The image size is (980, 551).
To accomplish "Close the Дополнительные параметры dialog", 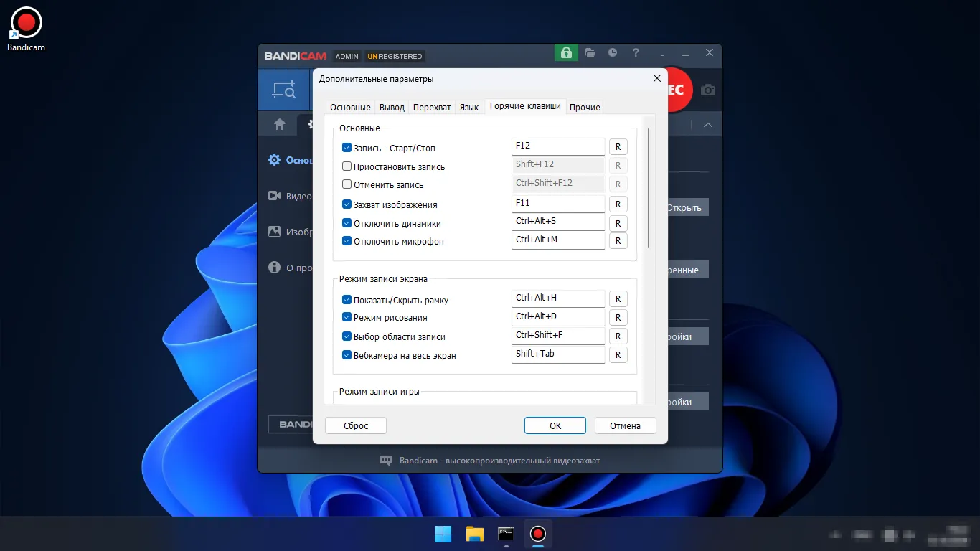I will point(656,78).
